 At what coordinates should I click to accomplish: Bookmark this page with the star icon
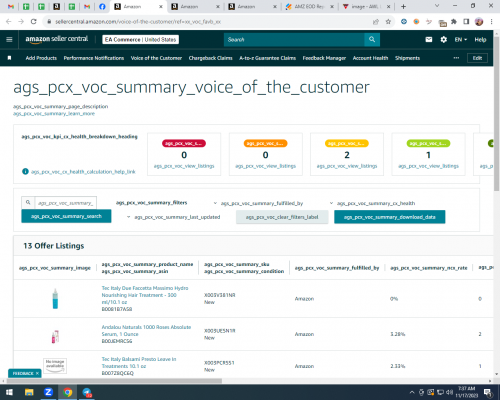(388, 22)
